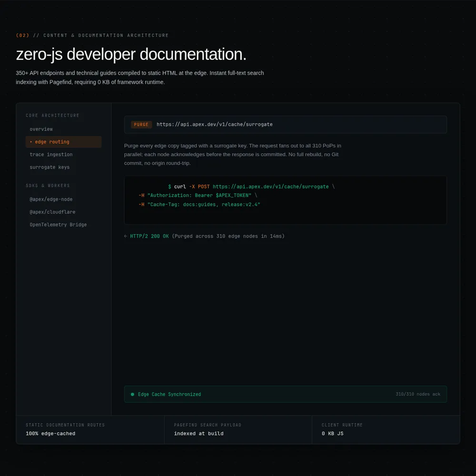Click the left arrow before HTTP/2 response
Viewport: 476px width, 476px height.
click(126, 236)
